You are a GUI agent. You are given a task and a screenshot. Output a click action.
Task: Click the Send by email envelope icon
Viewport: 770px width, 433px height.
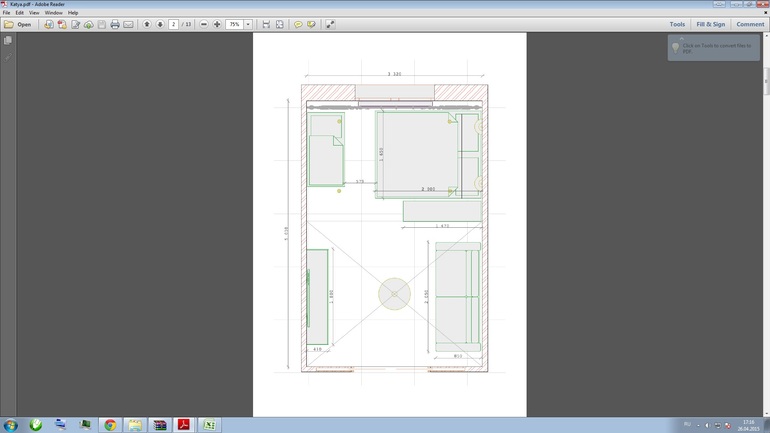128,24
